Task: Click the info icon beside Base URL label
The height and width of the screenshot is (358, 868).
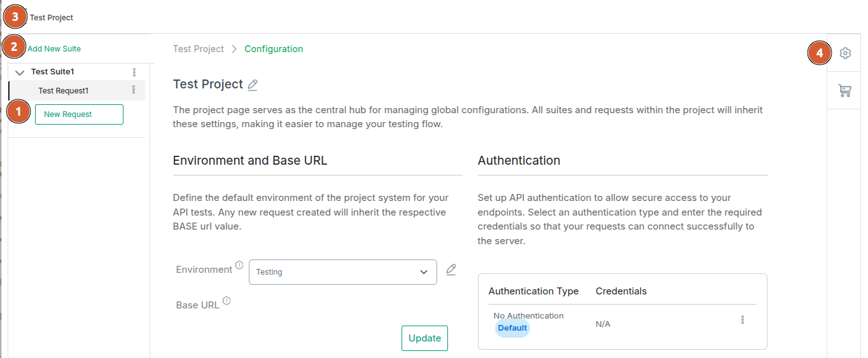Action: click(227, 301)
